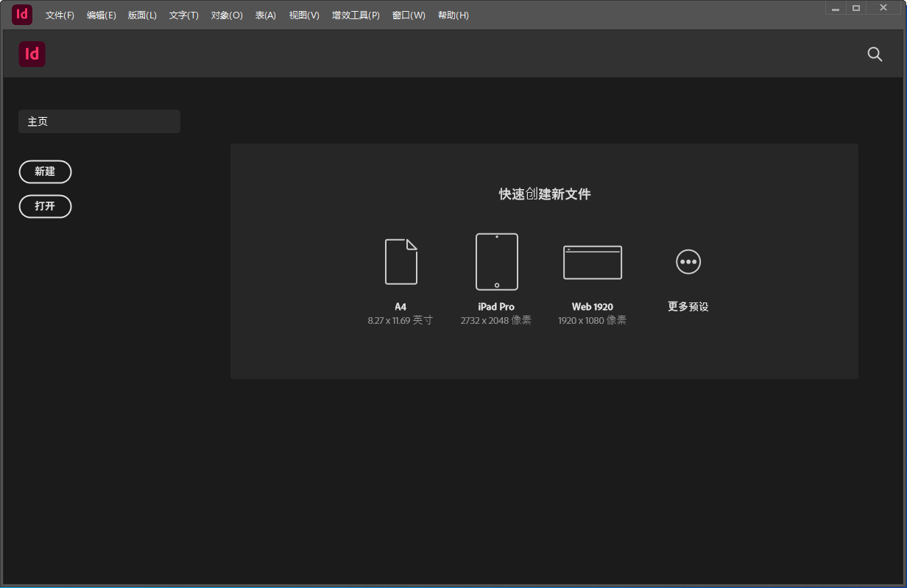
Task: Click the A4 document preset icon
Action: (401, 261)
